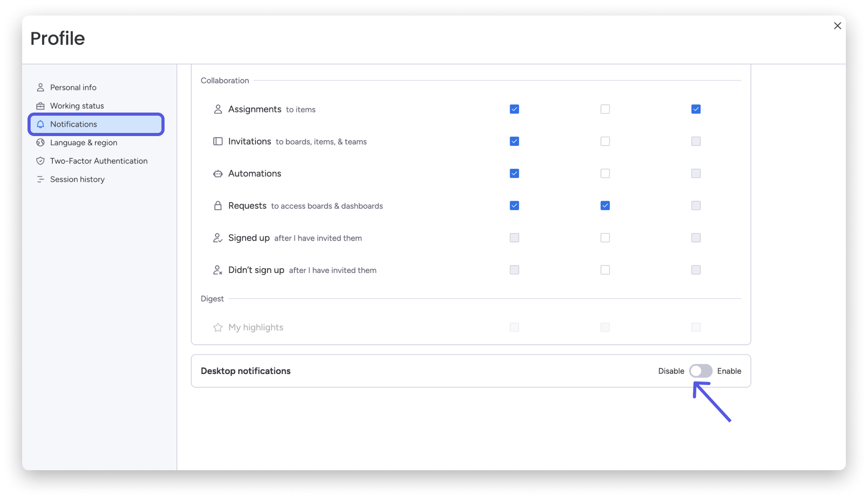Image resolution: width=868 pixels, height=499 pixels.
Task: Check the first Signed up checkbox
Action: (514, 238)
